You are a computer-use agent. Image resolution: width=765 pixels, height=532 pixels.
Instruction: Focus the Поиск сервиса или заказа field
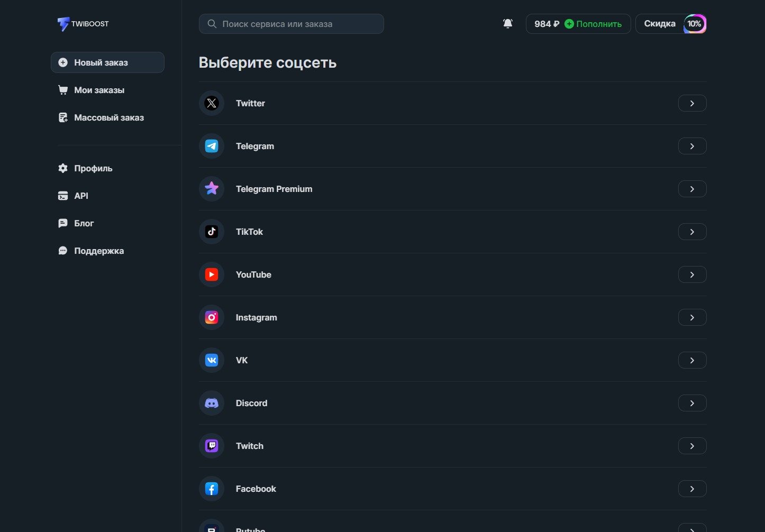(x=291, y=24)
